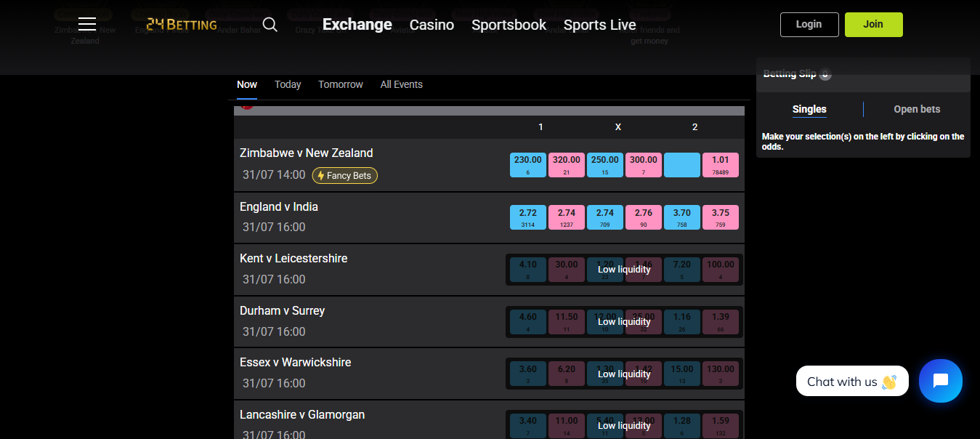Viewport: 980px width, 439px height.
Task: Open the Casino section
Action: [x=432, y=24]
